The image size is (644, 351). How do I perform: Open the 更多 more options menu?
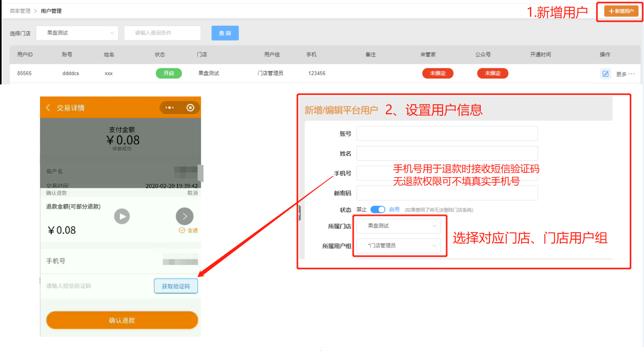[625, 74]
